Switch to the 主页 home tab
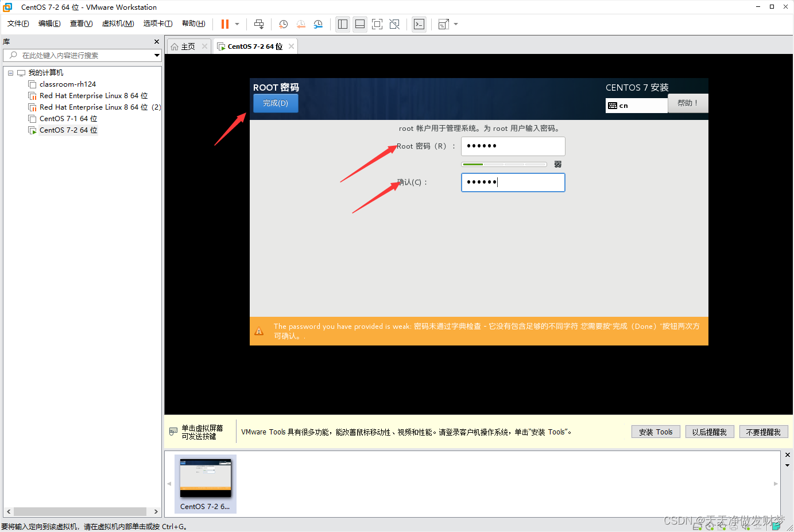The image size is (794, 532). point(183,46)
